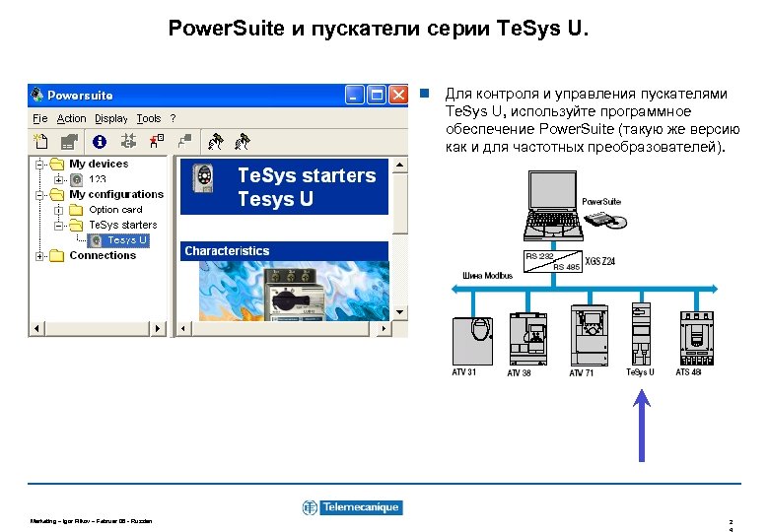Screen dimensions: 769x532
Task: Collapse the My configurations tree node
Action: (x=39, y=195)
